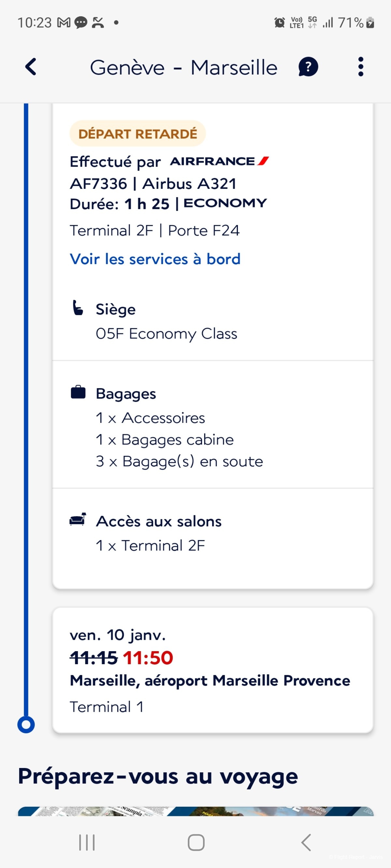This screenshot has height=868, width=391.
Task: Tap the delayed arrival time 11:50
Action: click(148, 657)
